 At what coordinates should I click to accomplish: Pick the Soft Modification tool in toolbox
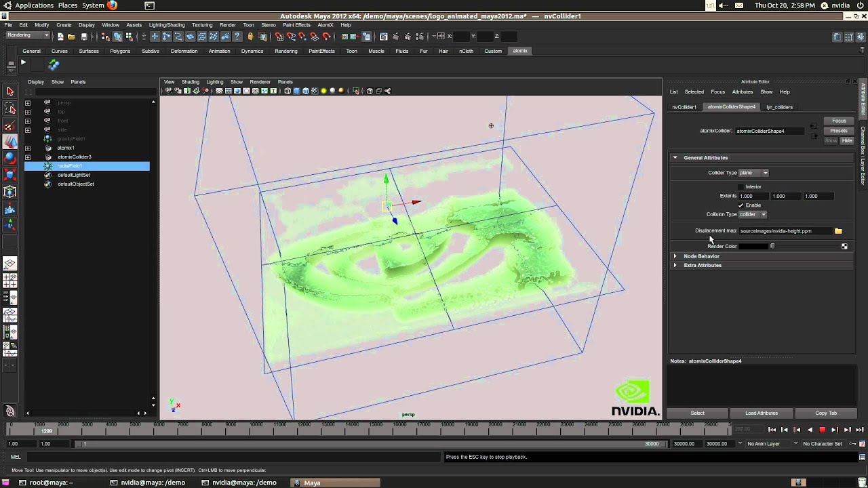pyautogui.click(x=10, y=210)
